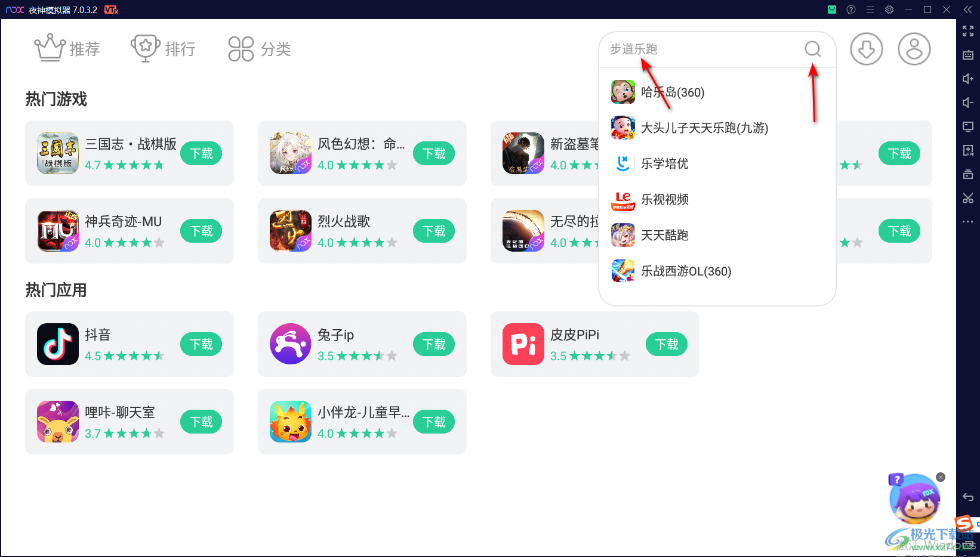Toggle fullscreen in Nox sidebar
Screen dimensions: 980x557
coord(968,31)
